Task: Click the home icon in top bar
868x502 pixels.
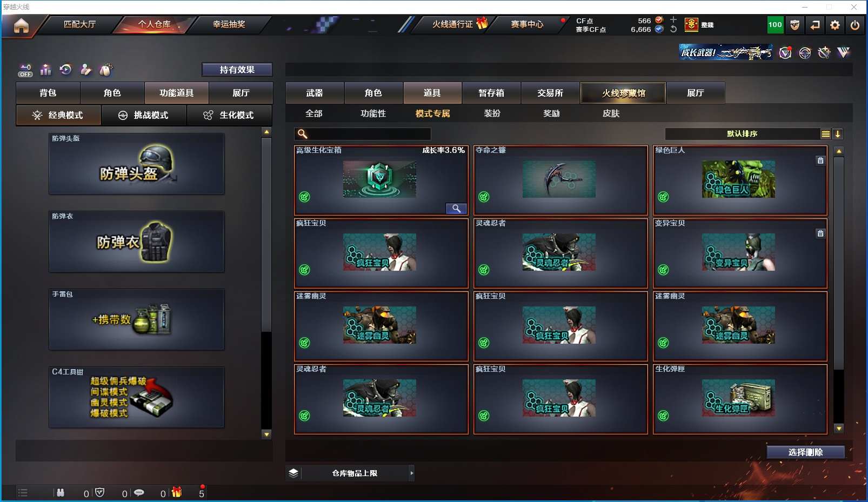Action: click(21, 25)
